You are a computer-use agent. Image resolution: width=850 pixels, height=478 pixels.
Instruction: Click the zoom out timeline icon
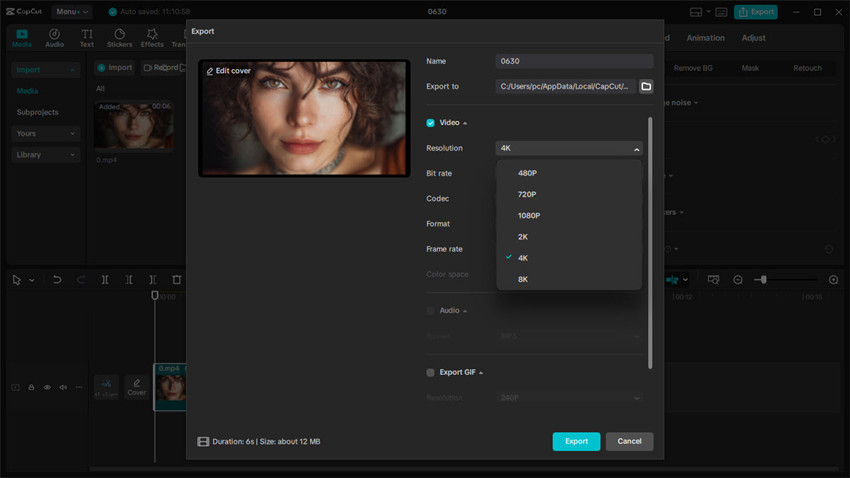738,280
